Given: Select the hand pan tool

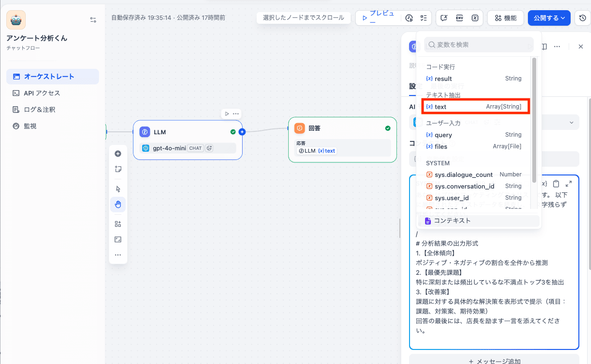Looking at the screenshot, I should (x=118, y=205).
